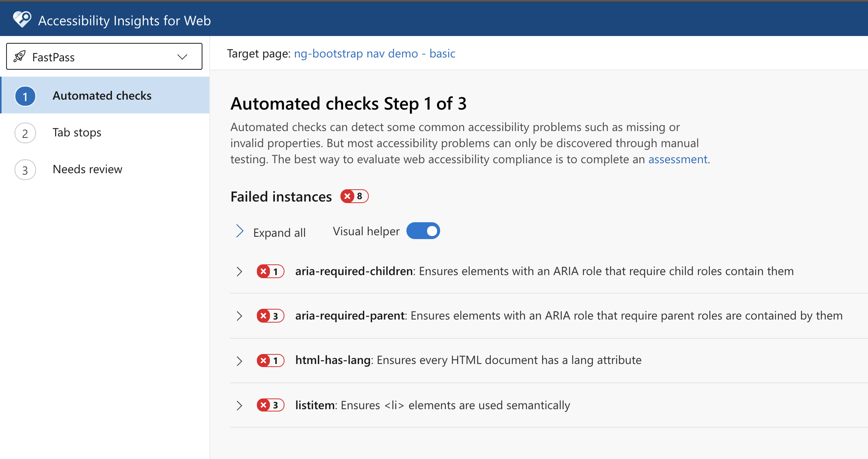
Task: Select the Automated checks step in the sidebar
Action: 102,95
